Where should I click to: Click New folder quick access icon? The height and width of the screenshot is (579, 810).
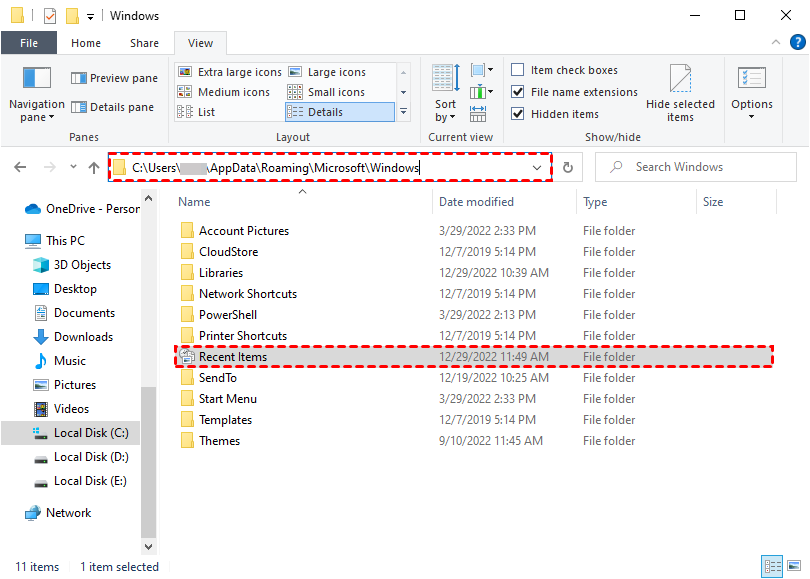click(72, 16)
